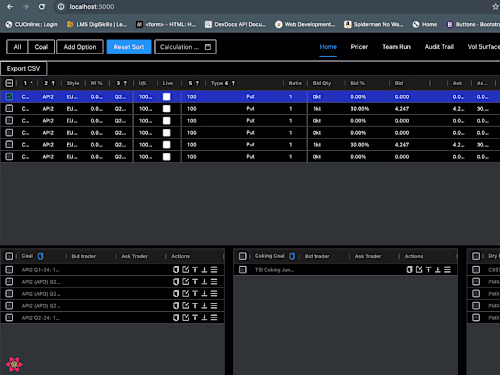Image resolution: width=500 pixels, height=375 pixels.
Task: Sort by column 3 header arrow
Action: pyautogui.click(x=125, y=83)
